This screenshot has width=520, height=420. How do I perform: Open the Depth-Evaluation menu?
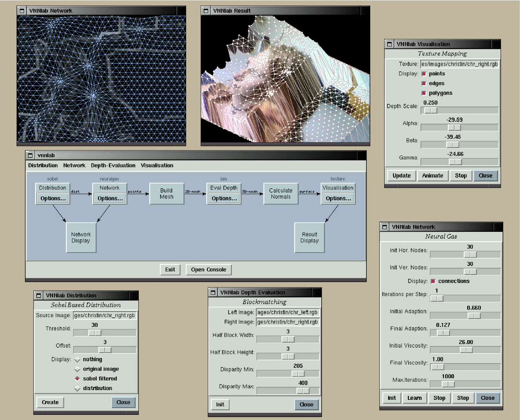tap(113, 165)
